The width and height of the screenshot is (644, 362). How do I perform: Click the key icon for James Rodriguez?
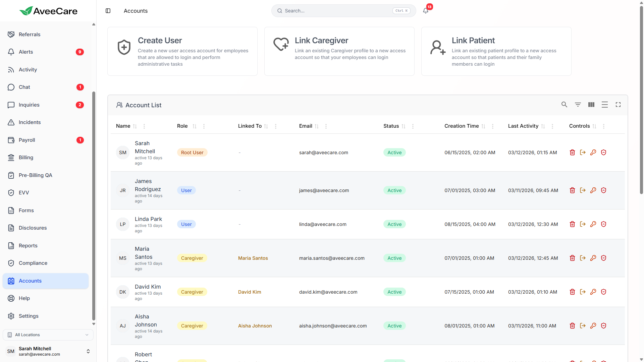pos(593,190)
